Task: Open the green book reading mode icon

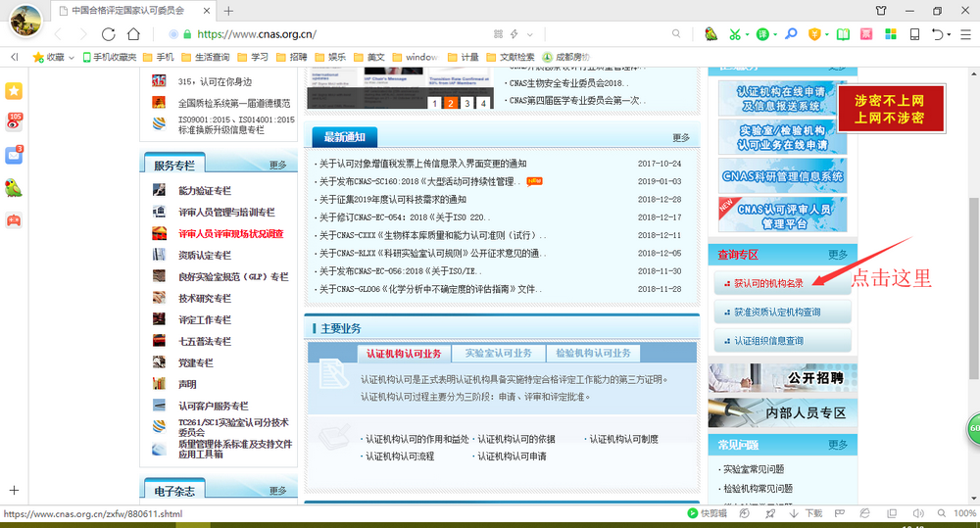Action: (x=843, y=34)
